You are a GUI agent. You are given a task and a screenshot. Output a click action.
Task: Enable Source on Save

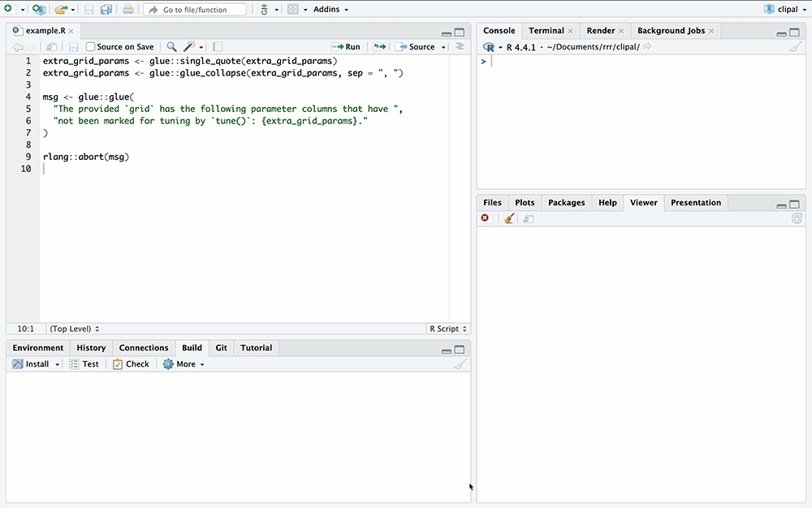[92, 46]
